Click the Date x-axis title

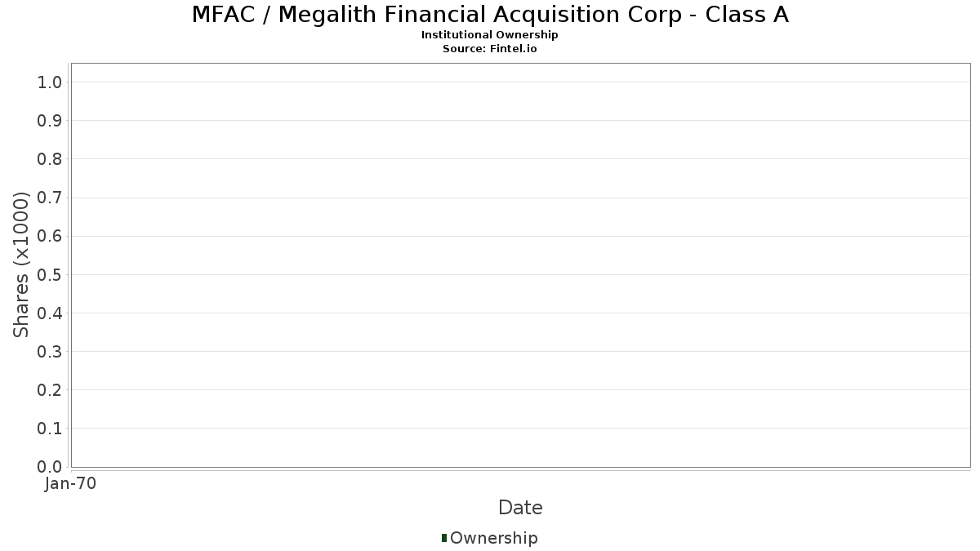520,508
